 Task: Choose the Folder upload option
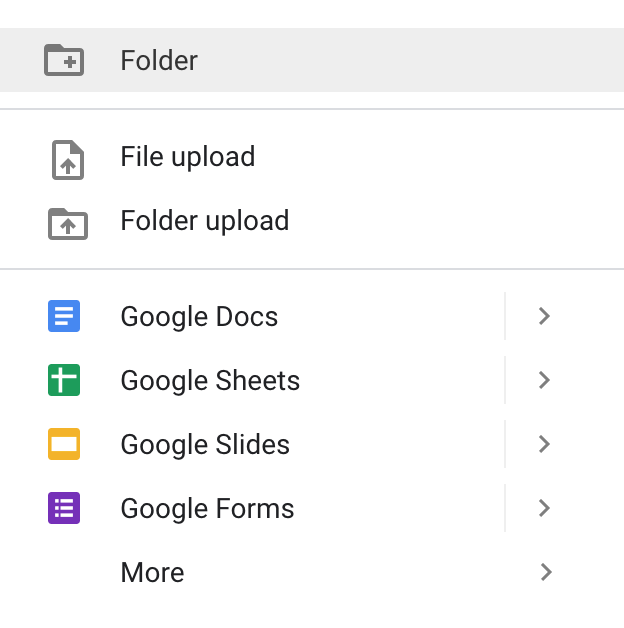[312, 220]
